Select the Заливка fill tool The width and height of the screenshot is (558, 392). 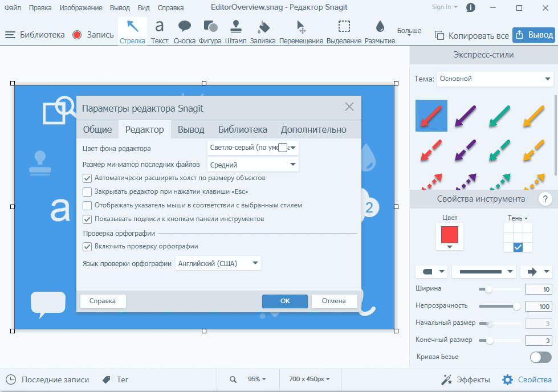(263, 32)
